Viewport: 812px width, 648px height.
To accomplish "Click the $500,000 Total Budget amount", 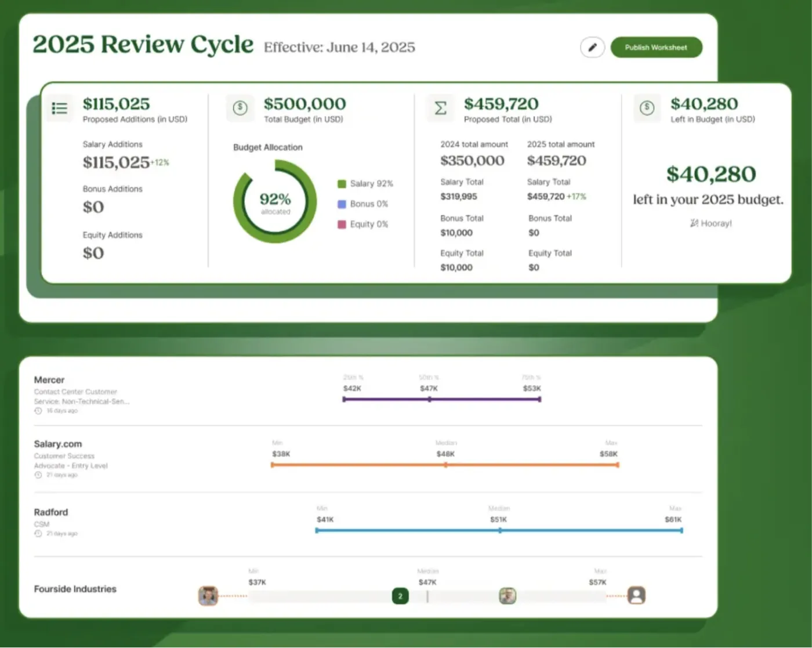I will (x=305, y=104).
